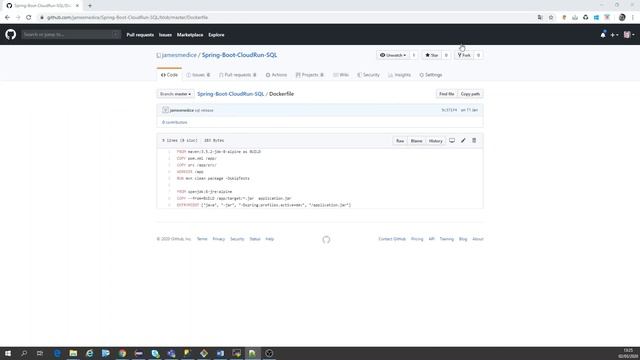This screenshot has width=640, height=360.
Task: Go back with the browser back arrow
Action: pyautogui.click(x=7, y=18)
